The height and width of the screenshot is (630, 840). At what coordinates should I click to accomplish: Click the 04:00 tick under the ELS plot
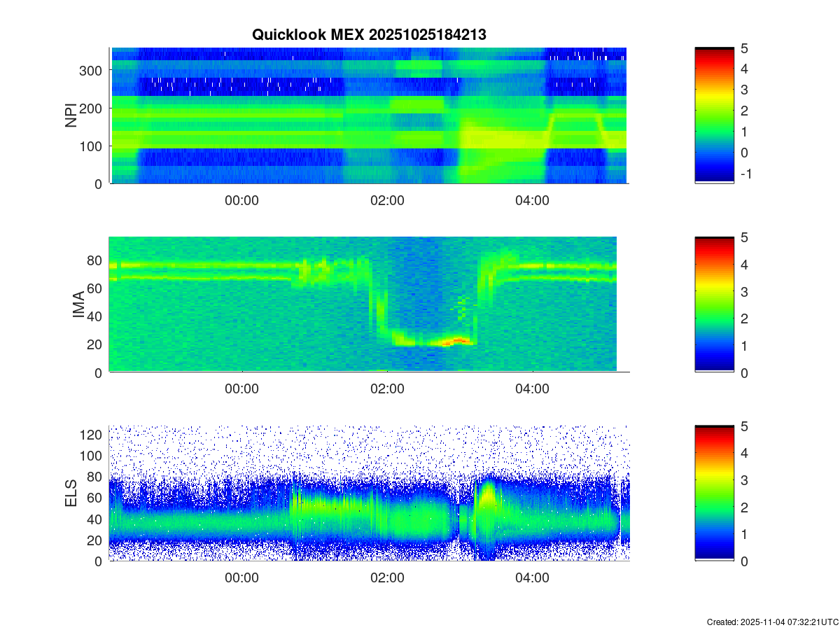tap(532, 578)
